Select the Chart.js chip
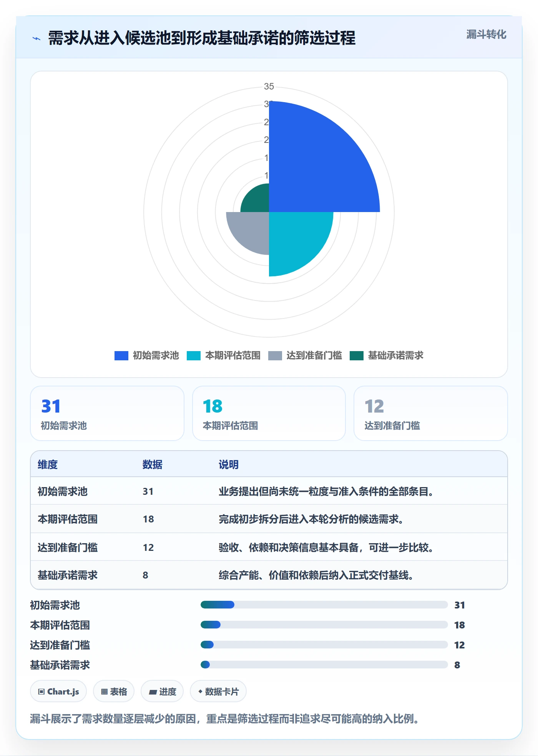Viewport: 538px width, 756px height. tap(58, 691)
